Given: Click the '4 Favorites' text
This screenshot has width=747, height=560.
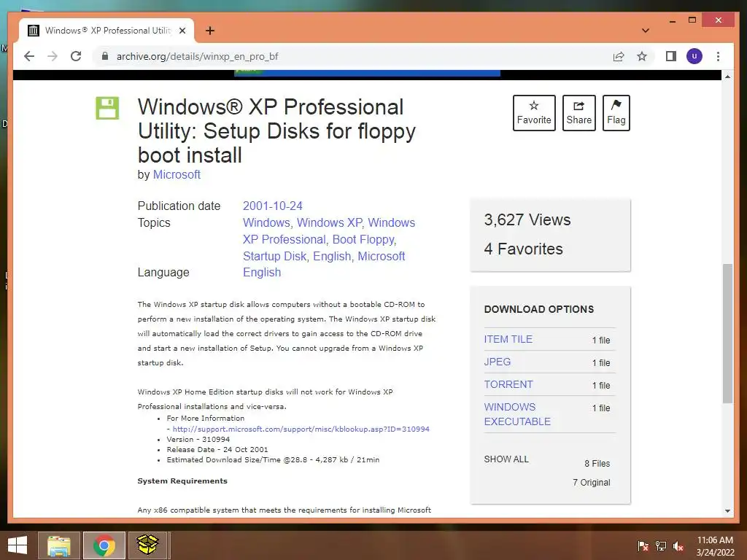Looking at the screenshot, I should (x=523, y=249).
